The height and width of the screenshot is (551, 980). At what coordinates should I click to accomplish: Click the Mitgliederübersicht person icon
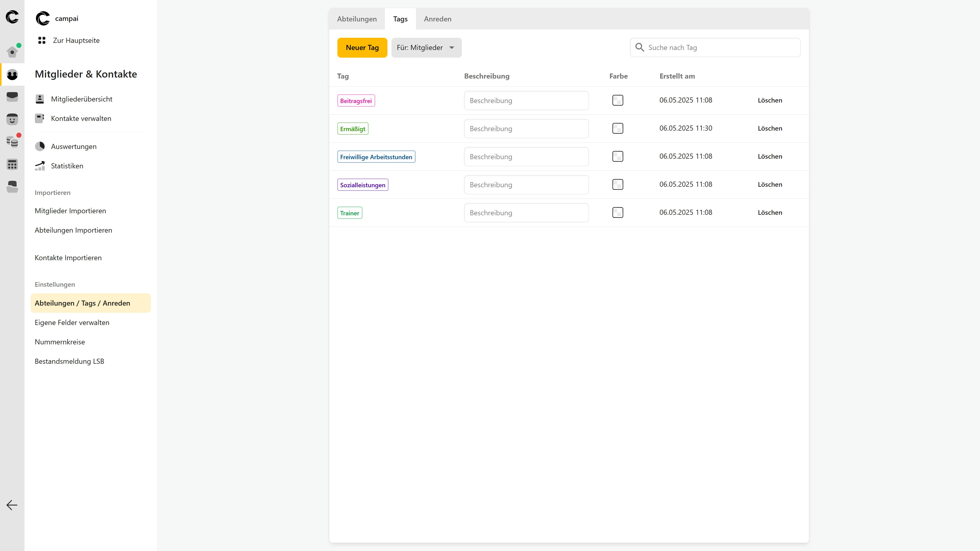tap(40, 99)
